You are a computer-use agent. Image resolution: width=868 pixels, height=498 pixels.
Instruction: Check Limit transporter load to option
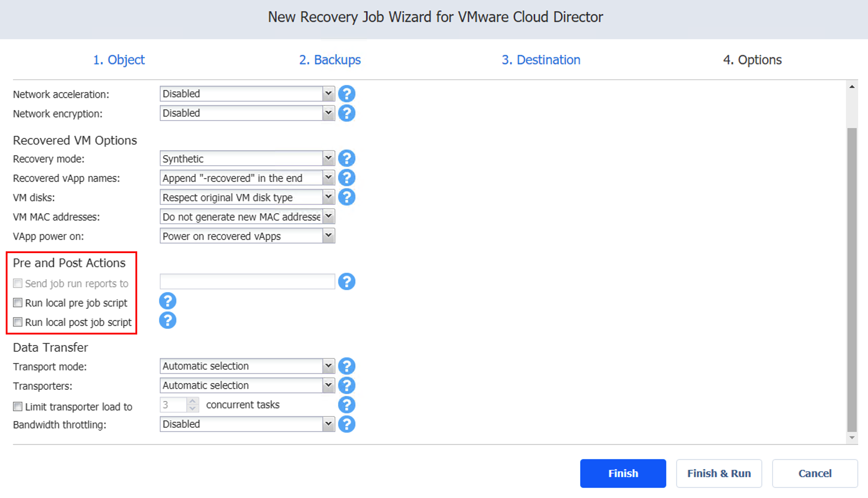click(x=18, y=407)
